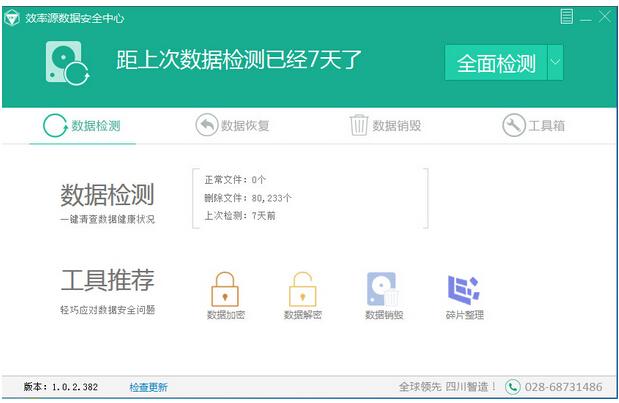Start the 全面检测 full scan button
The height and width of the screenshot is (403, 619).
click(496, 62)
